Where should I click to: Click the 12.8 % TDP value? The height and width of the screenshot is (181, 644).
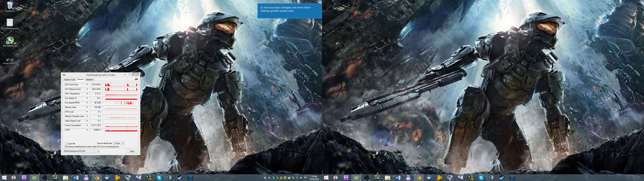(x=95, y=125)
